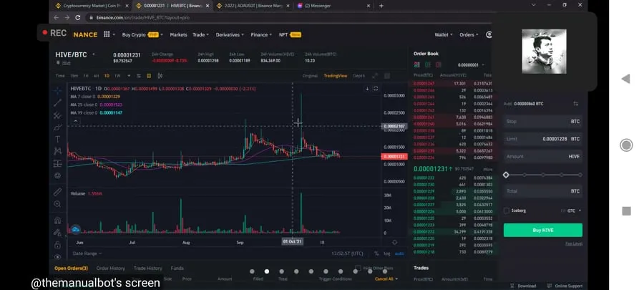Toggle lock all drawing tools

tap(57, 245)
